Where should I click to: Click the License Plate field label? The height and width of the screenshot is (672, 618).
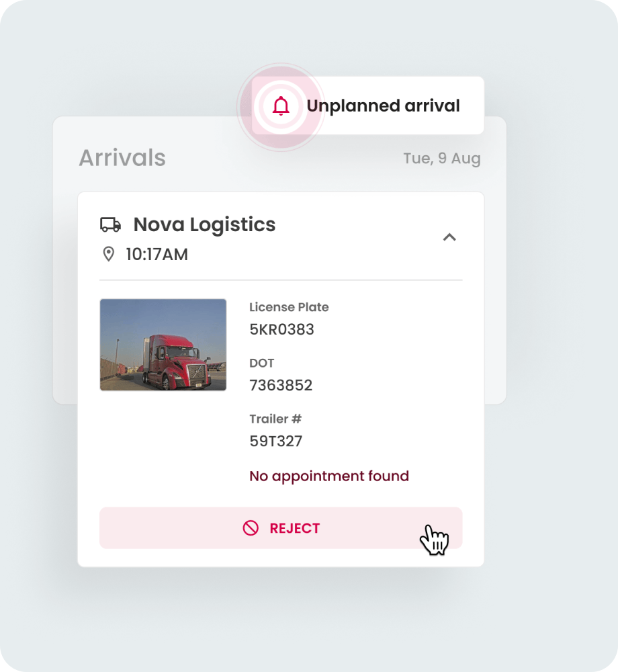[x=289, y=307]
